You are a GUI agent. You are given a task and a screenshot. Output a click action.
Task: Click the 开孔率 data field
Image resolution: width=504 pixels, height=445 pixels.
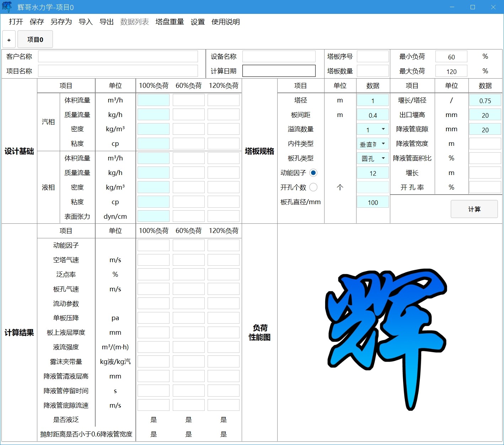coord(485,187)
